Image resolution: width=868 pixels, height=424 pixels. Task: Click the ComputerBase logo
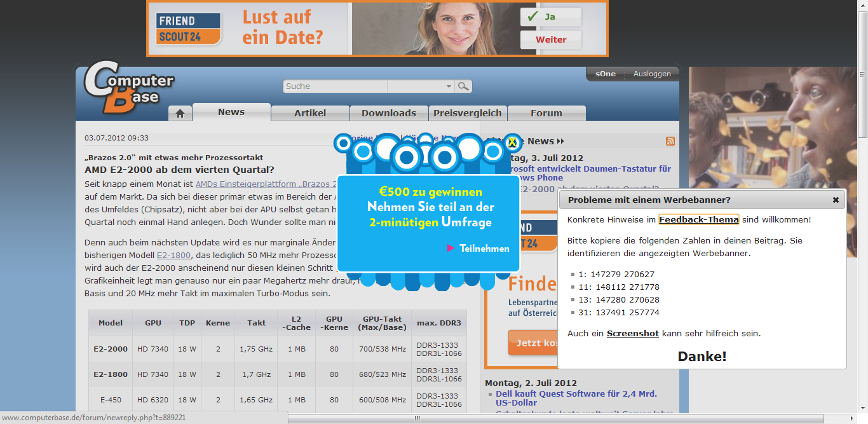(129, 87)
